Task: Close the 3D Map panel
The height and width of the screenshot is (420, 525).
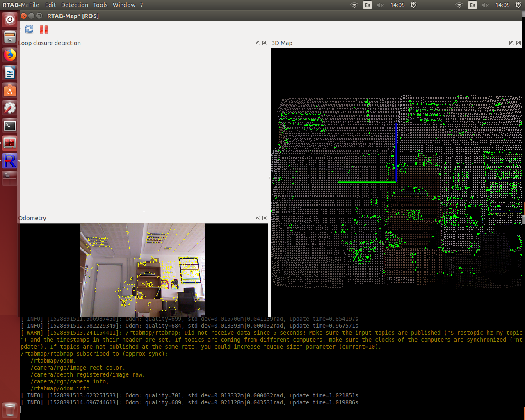Action: tap(518, 43)
